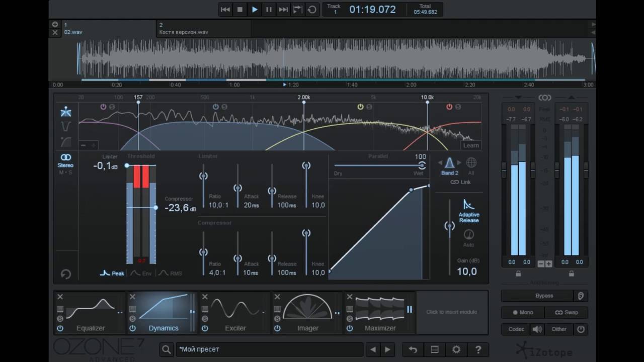Select the crossover view icon
This screenshot has height=362, width=644.
click(65, 112)
